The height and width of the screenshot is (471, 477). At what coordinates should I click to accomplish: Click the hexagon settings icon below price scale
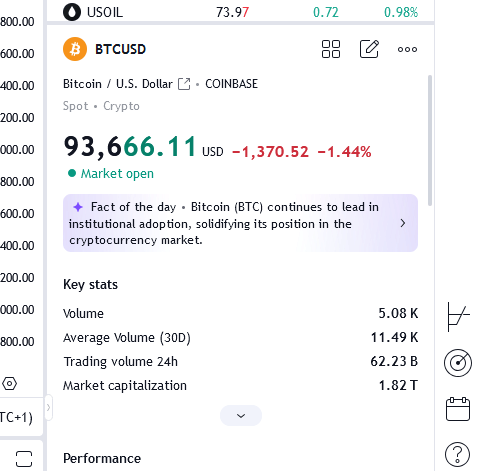tap(9, 384)
